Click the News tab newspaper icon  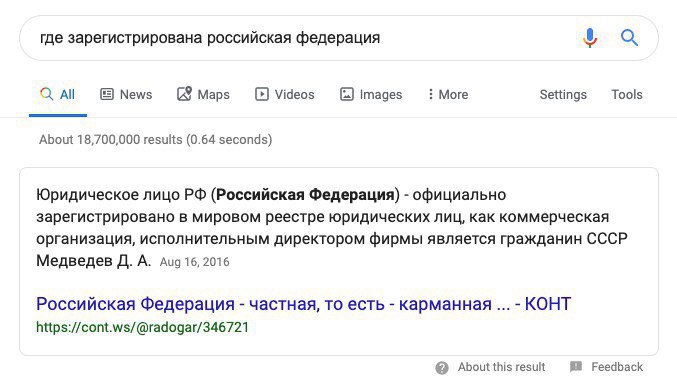pyautogui.click(x=107, y=94)
